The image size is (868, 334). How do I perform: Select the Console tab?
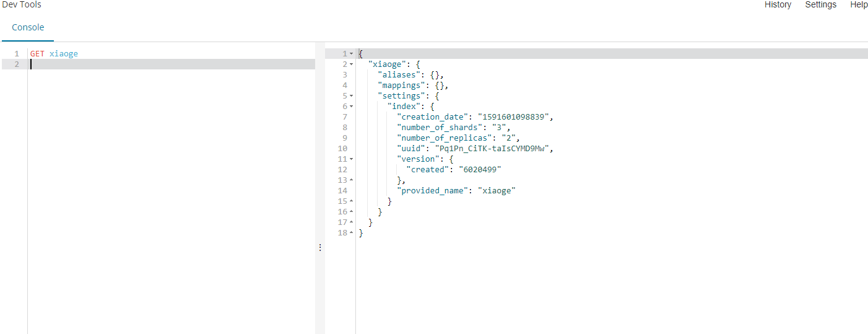coord(28,27)
